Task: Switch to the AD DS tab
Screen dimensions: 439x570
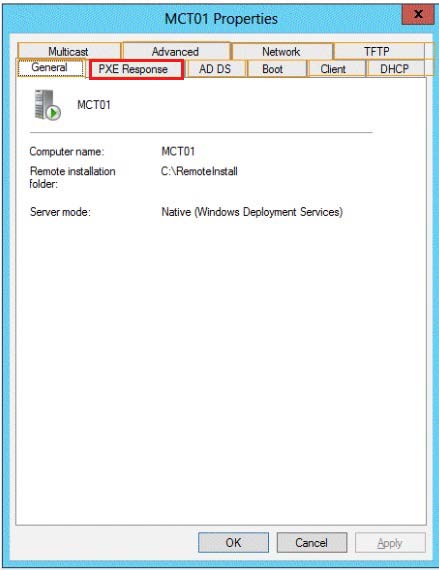Action: coord(216,69)
